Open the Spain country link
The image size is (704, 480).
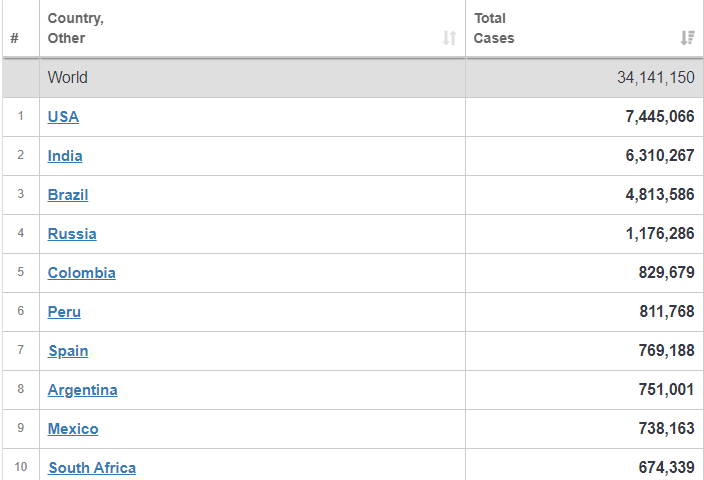tap(68, 351)
